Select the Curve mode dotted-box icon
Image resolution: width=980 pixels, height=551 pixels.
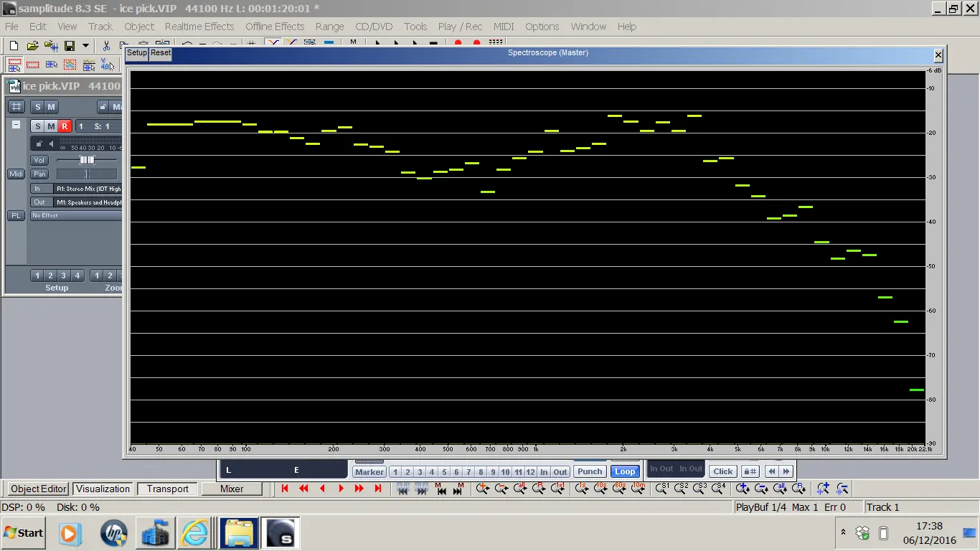[x=70, y=65]
